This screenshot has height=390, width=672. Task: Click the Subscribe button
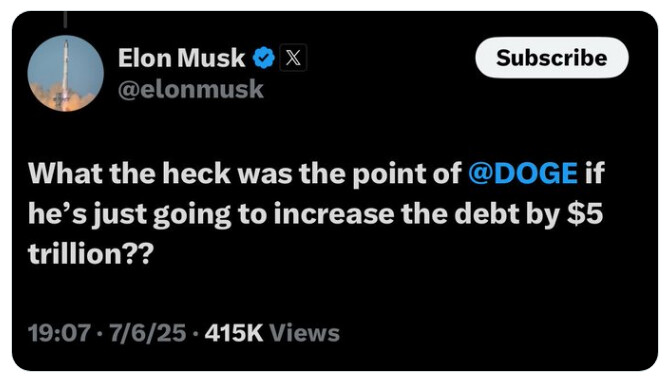(552, 57)
